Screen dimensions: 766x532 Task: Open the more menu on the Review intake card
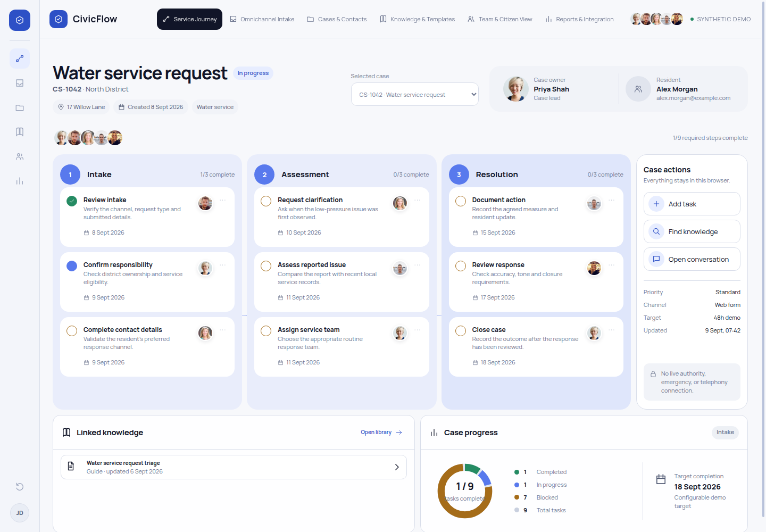(x=222, y=201)
